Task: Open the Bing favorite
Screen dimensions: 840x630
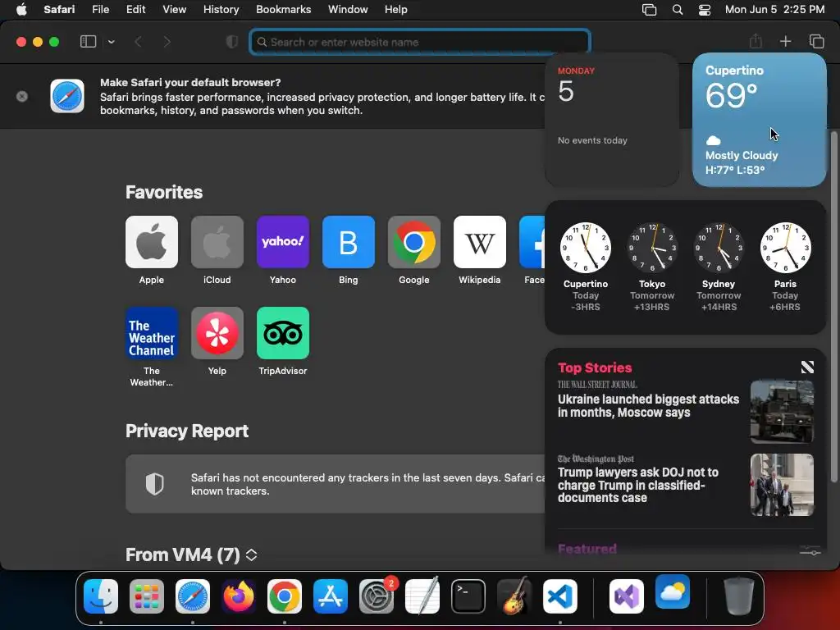Action: click(348, 242)
